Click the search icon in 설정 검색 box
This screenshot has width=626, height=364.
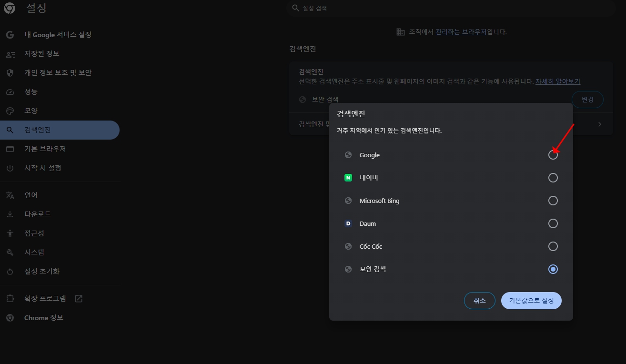296,8
